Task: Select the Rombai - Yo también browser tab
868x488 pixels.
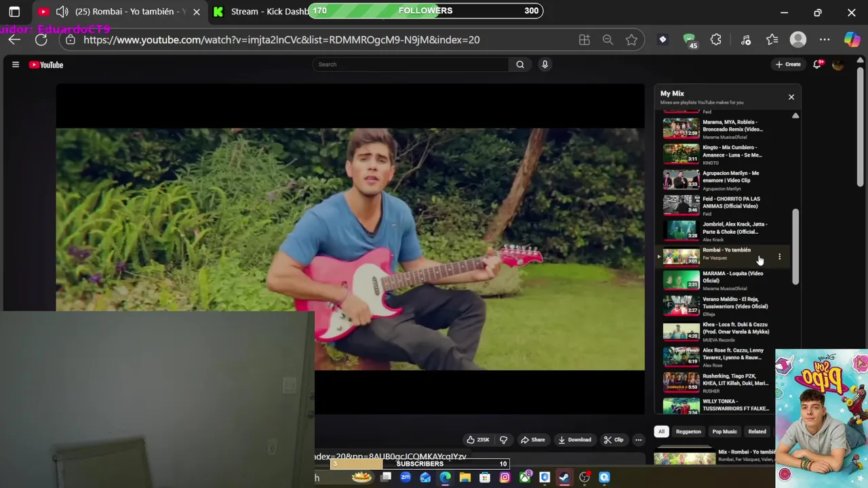Action: [x=119, y=12]
